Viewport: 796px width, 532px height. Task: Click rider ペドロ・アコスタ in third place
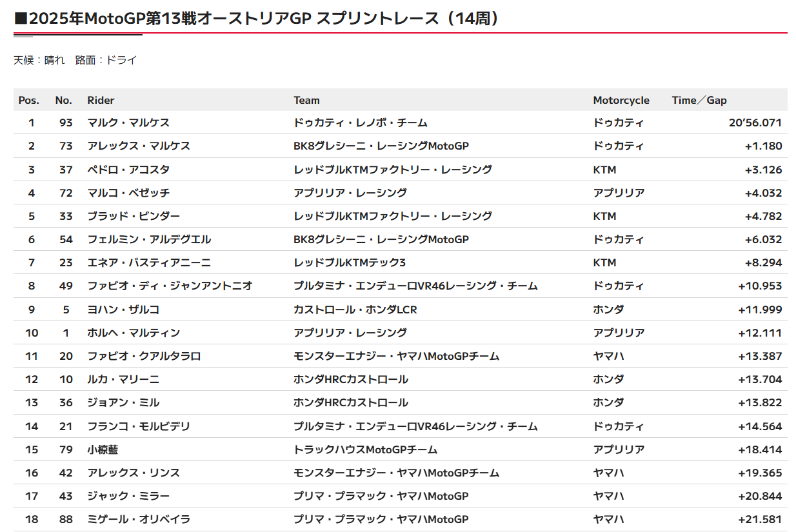(128, 170)
